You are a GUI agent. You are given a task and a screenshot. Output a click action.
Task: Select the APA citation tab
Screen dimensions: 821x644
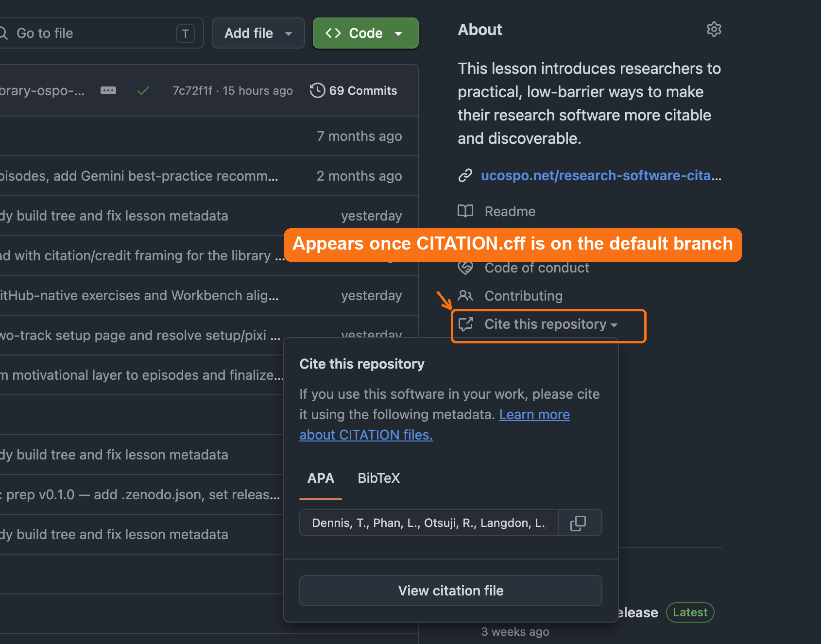pyautogui.click(x=321, y=478)
